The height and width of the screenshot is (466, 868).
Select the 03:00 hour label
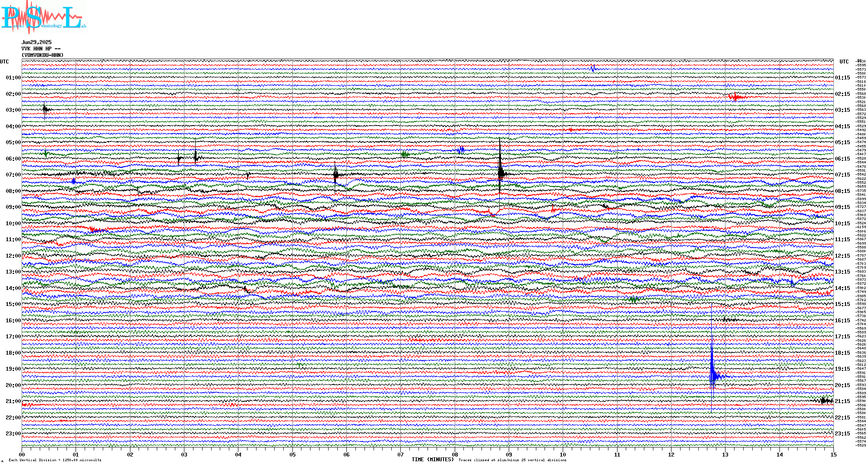(x=13, y=110)
